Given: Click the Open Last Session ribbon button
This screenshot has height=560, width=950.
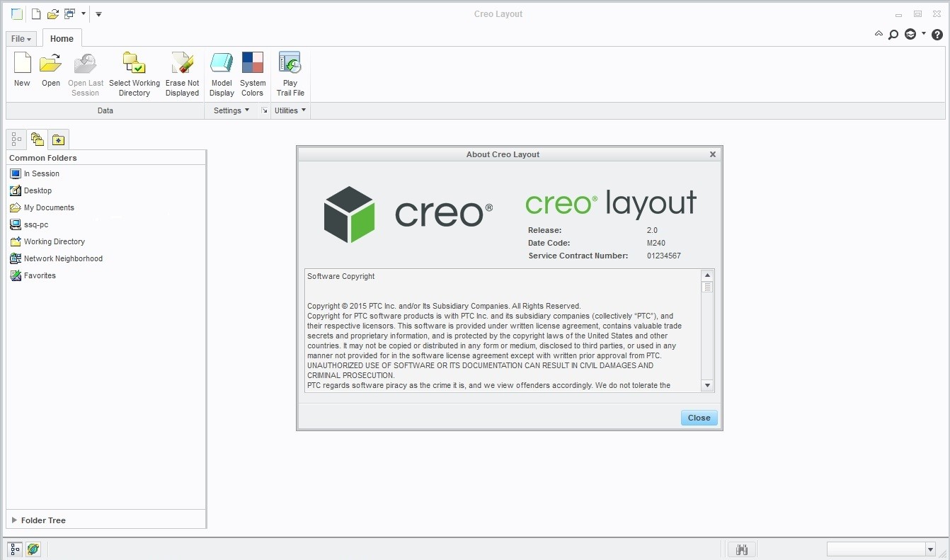Looking at the screenshot, I should click(86, 74).
